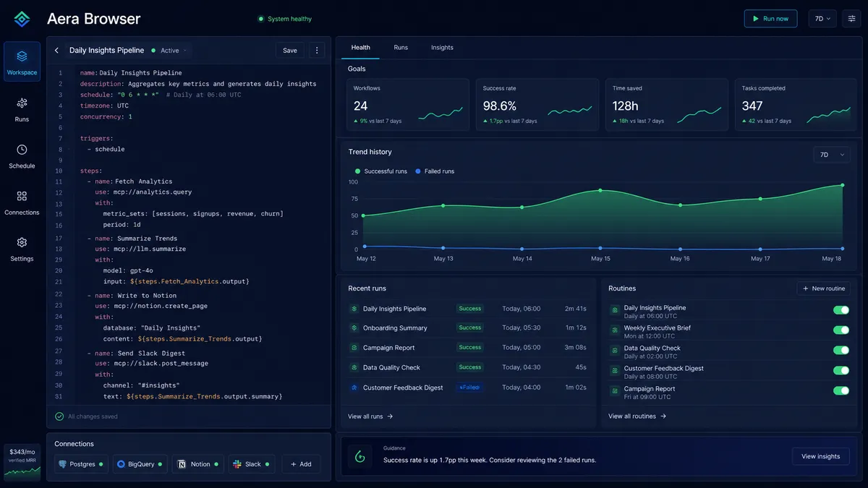Open the View all routines link
The width and height of the screenshot is (868, 488).
point(637,416)
